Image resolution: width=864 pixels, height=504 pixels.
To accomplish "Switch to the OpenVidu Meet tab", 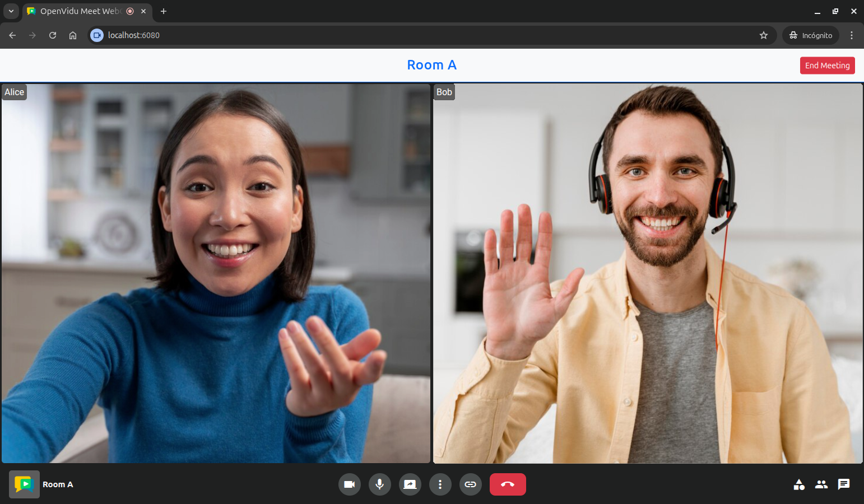I will click(x=80, y=11).
